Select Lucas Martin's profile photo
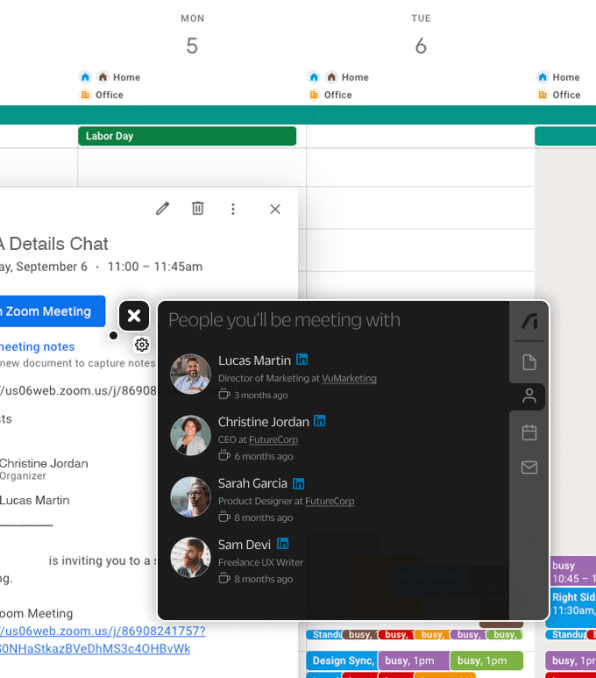The width and height of the screenshot is (596, 678). (191, 374)
